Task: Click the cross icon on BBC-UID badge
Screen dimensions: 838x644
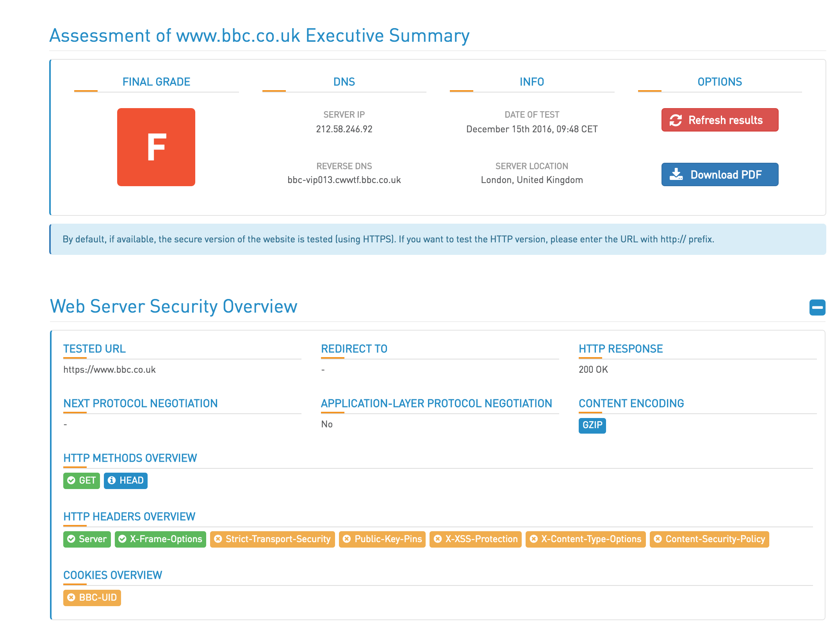Action: tap(71, 598)
